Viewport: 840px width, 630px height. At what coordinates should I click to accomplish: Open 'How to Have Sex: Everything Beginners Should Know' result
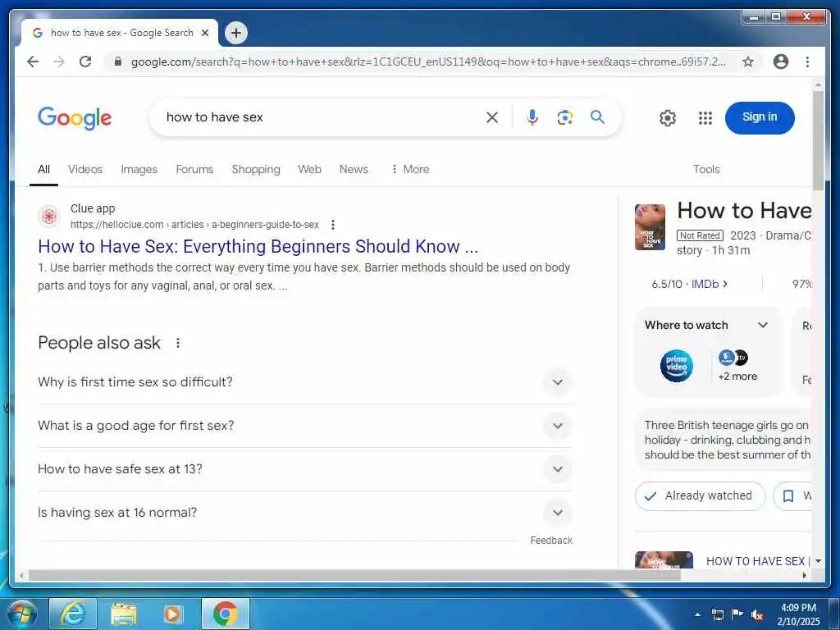coord(258,246)
